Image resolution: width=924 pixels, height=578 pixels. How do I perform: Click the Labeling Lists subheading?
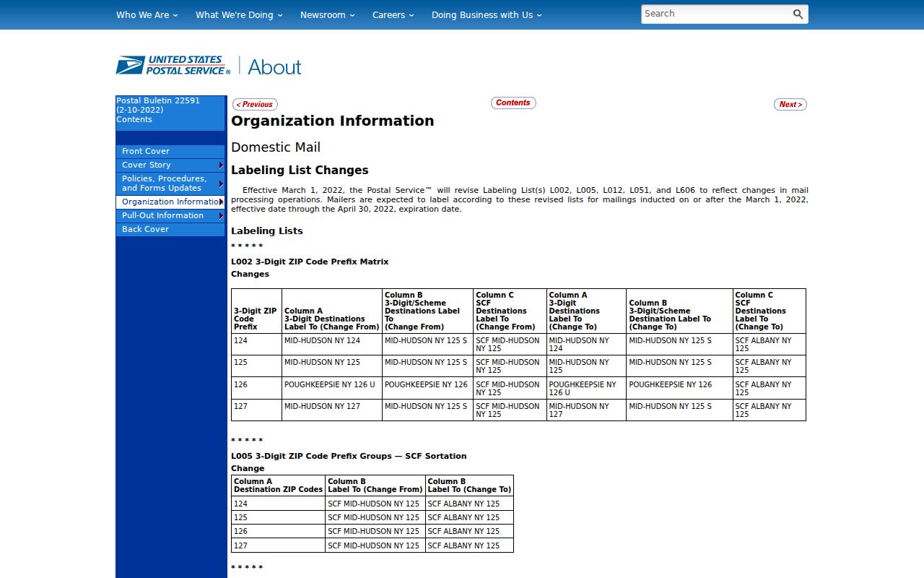(x=267, y=231)
